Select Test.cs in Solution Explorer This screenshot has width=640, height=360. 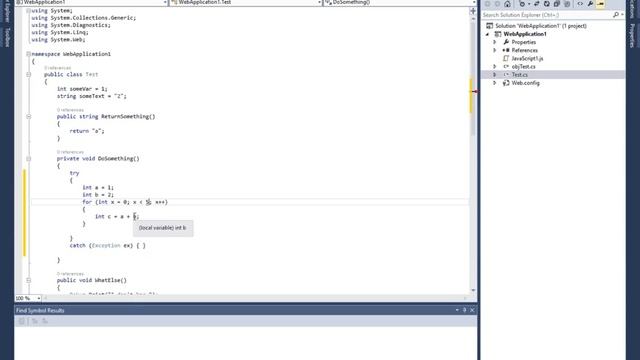pos(520,75)
